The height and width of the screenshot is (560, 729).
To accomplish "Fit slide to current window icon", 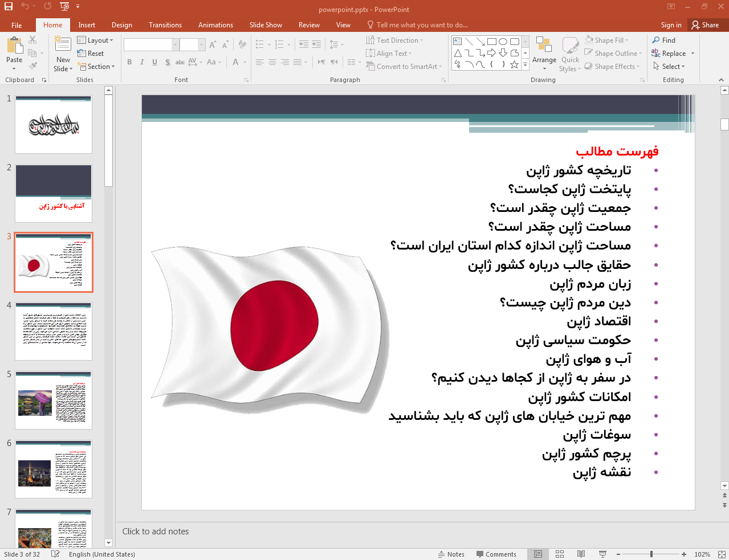I will (x=721, y=554).
